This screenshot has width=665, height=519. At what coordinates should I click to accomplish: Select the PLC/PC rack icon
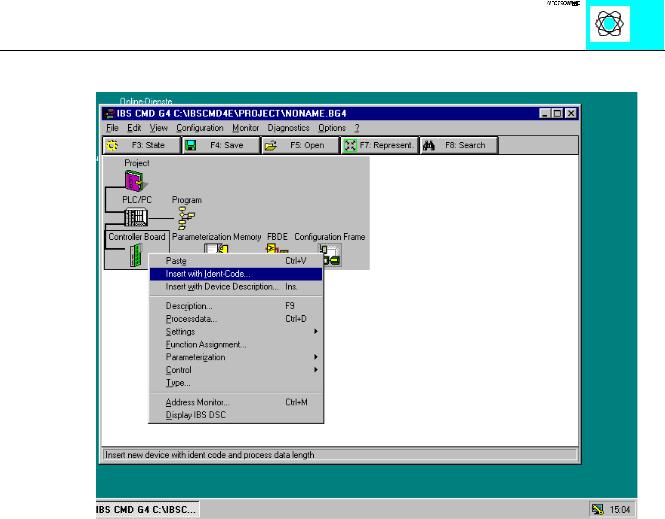coord(136,218)
